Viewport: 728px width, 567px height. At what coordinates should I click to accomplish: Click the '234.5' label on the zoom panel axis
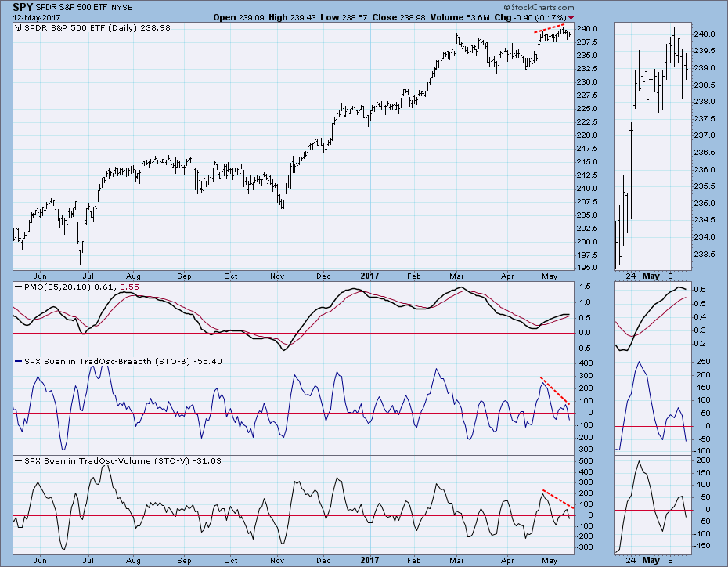pyautogui.click(x=705, y=219)
